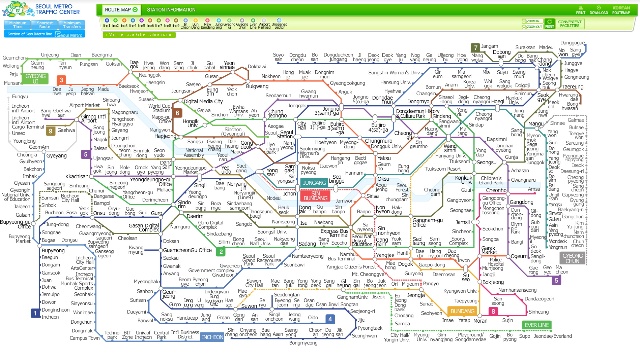Click the green Everline label on map
The width and height of the screenshot is (640, 361).
tap(536, 325)
